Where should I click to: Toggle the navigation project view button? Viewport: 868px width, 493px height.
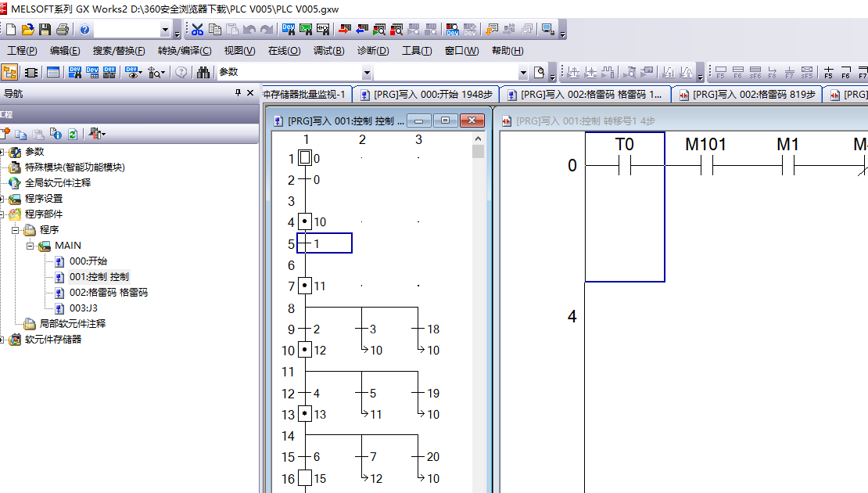9,72
